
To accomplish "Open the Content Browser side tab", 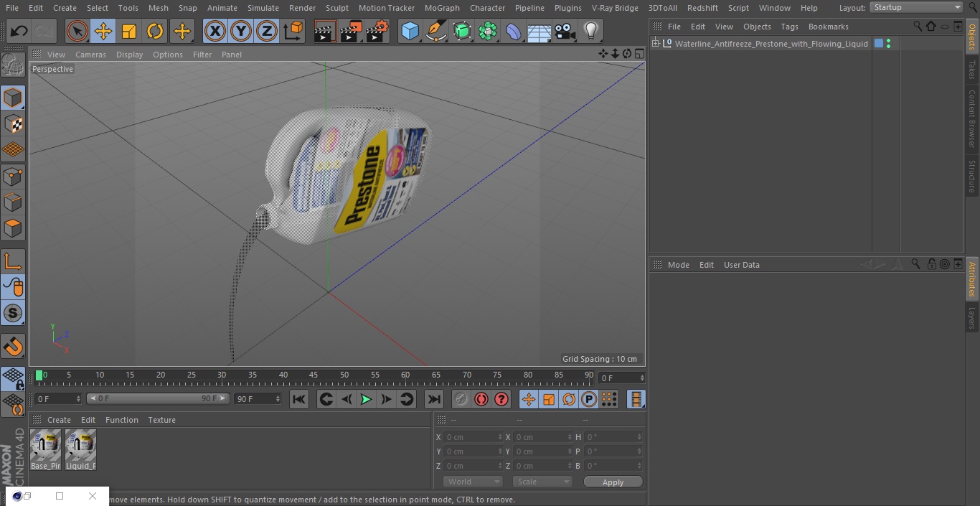I will (x=972, y=118).
